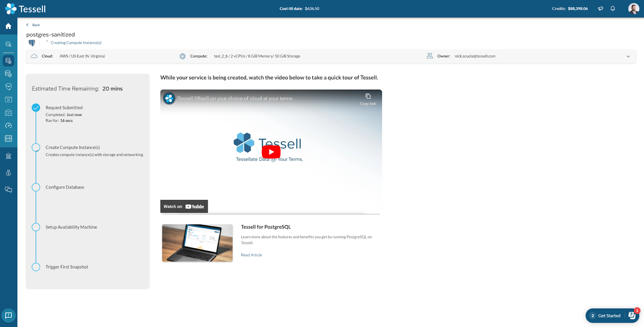Click the video title Tessell DBaaS link

[x=235, y=99]
